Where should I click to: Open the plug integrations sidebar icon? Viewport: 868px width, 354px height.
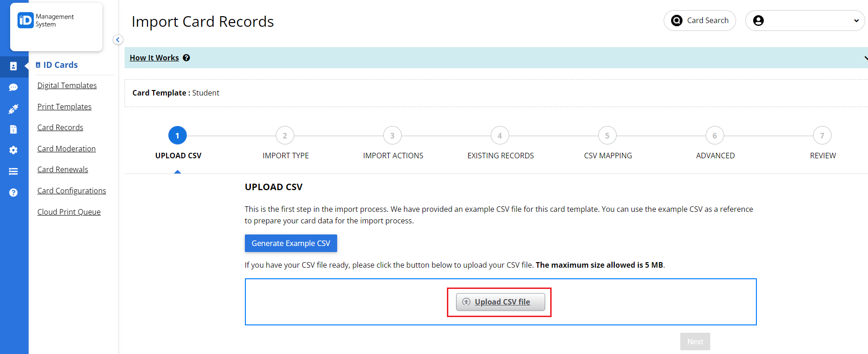point(13,109)
